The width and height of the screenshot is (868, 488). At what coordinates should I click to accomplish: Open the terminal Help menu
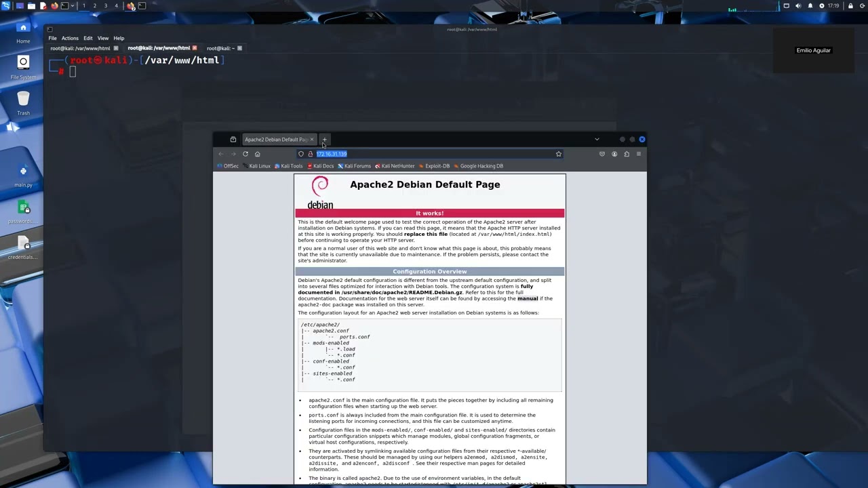[119, 38]
